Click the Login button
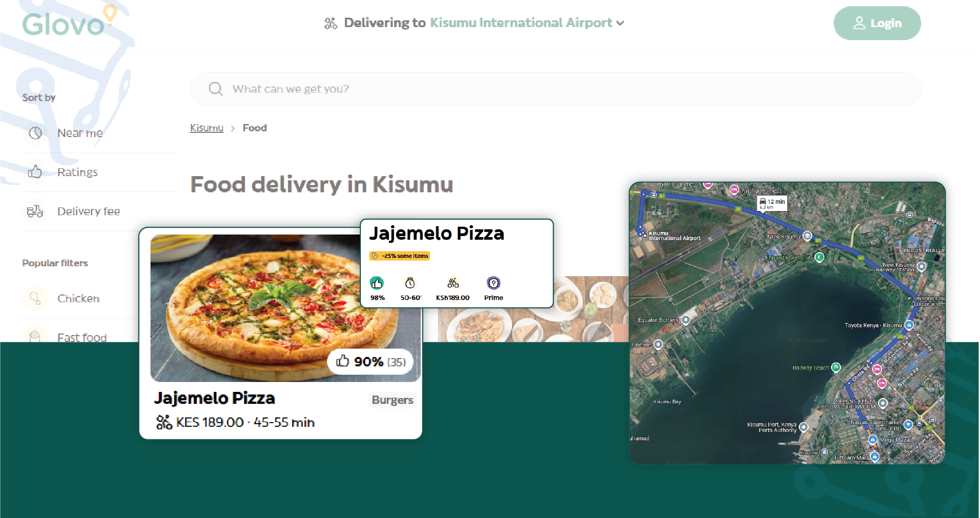This screenshot has height=518, width=980. (x=877, y=23)
